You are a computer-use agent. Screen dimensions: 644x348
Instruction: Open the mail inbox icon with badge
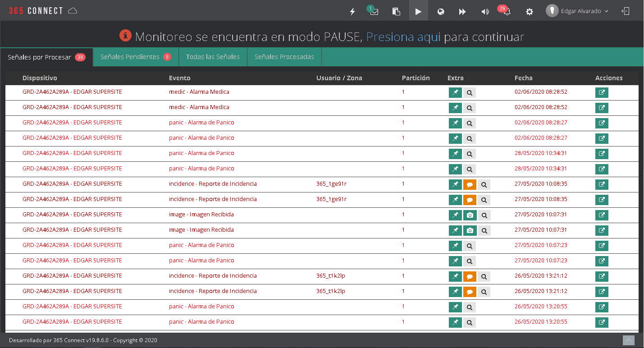coord(374,12)
